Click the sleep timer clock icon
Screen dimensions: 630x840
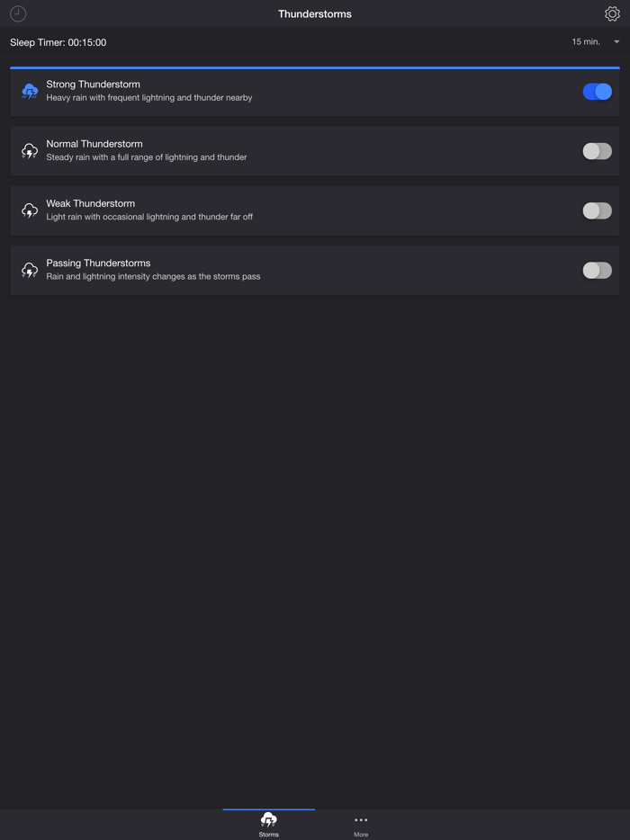pyautogui.click(x=18, y=13)
